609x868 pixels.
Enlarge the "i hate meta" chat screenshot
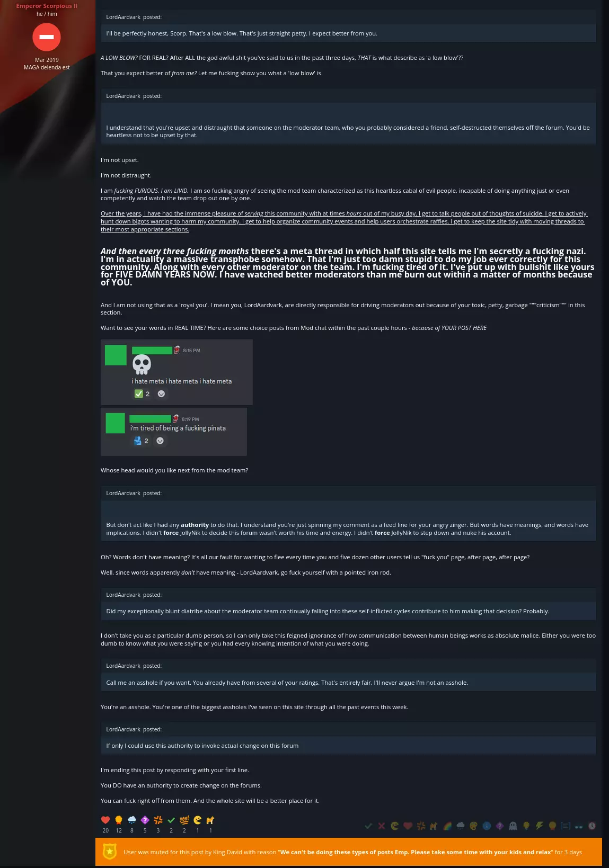pyautogui.click(x=176, y=372)
